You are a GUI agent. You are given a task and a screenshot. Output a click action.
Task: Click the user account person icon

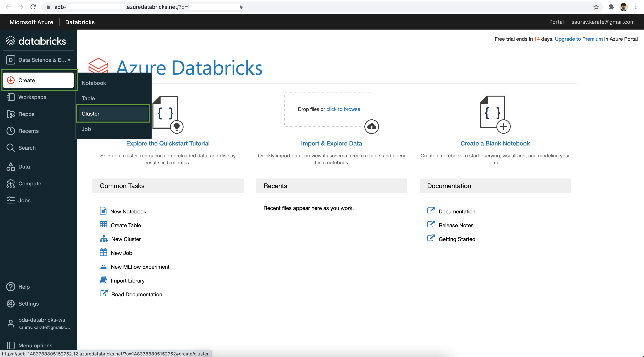(11, 323)
